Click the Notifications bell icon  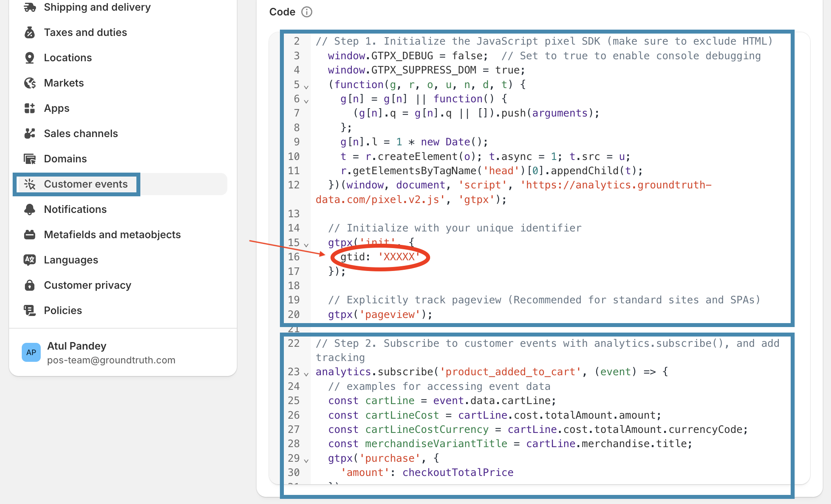(30, 209)
